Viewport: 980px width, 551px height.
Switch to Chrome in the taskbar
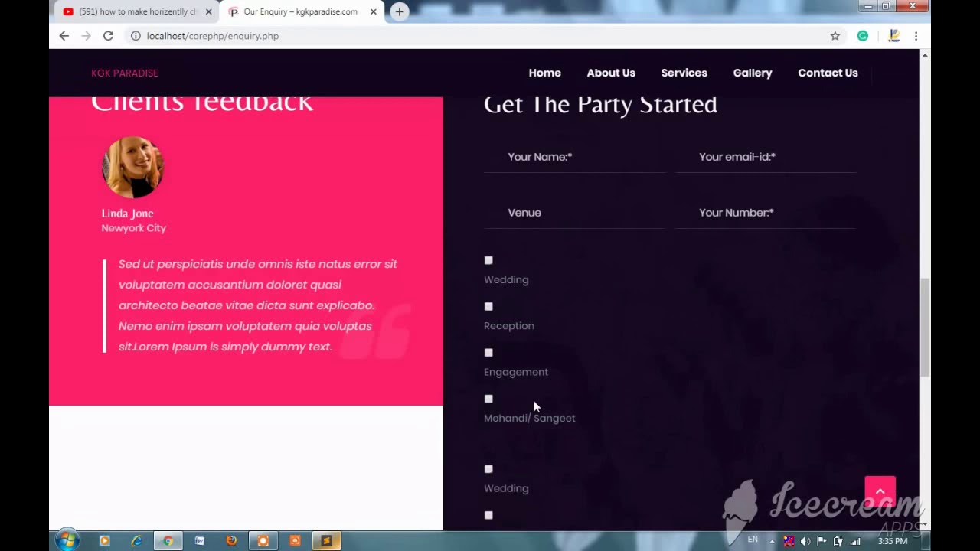(168, 541)
